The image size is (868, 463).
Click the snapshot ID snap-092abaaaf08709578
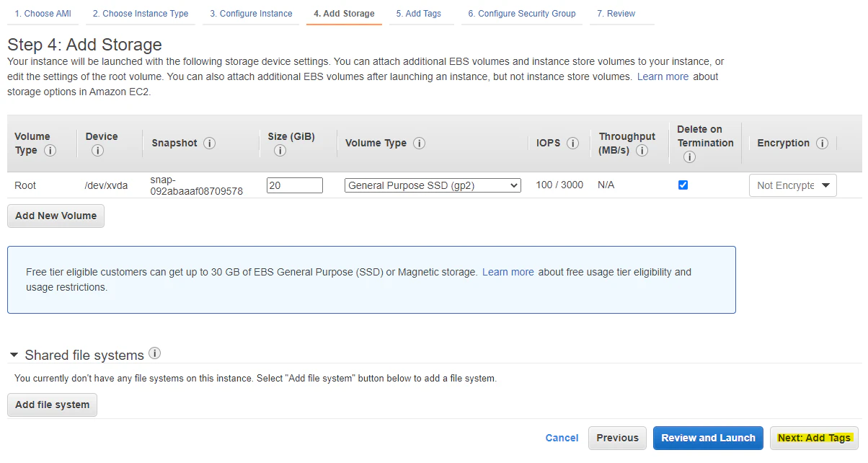[x=197, y=185]
